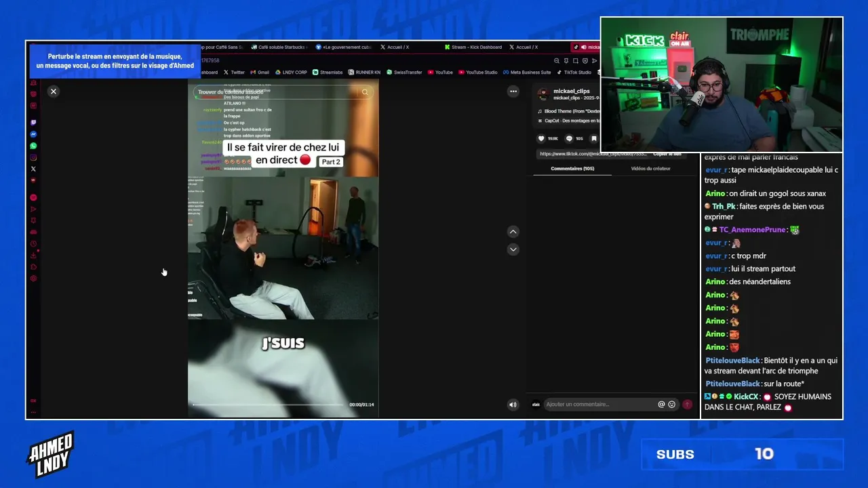Open the CapCut montage link
This screenshot has height=488, width=868.
[568, 121]
